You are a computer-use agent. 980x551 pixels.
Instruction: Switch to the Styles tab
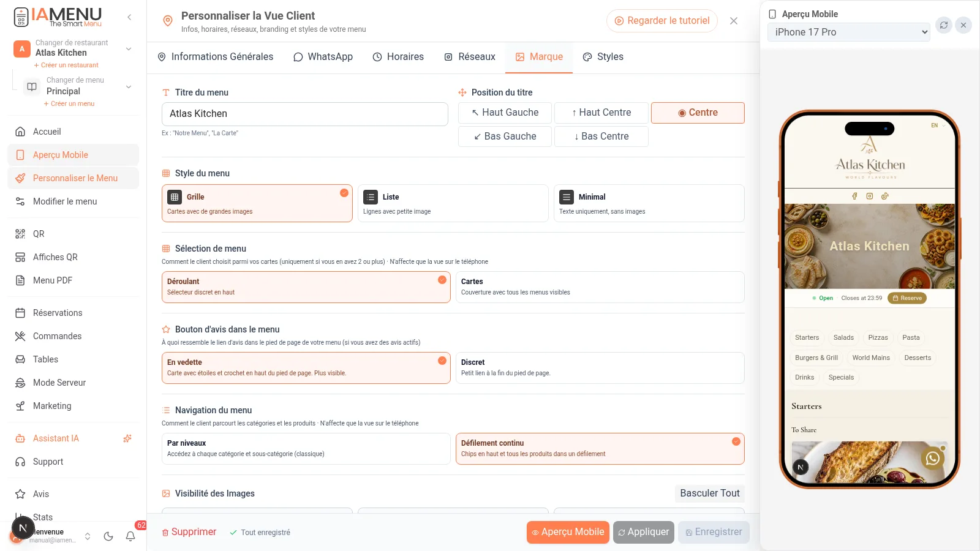click(x=603, y=57)
